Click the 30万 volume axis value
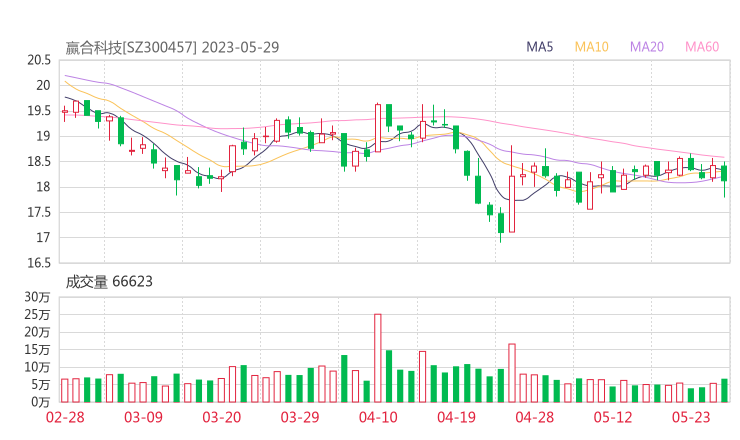The image size is (740, 440). pos(37,297)
